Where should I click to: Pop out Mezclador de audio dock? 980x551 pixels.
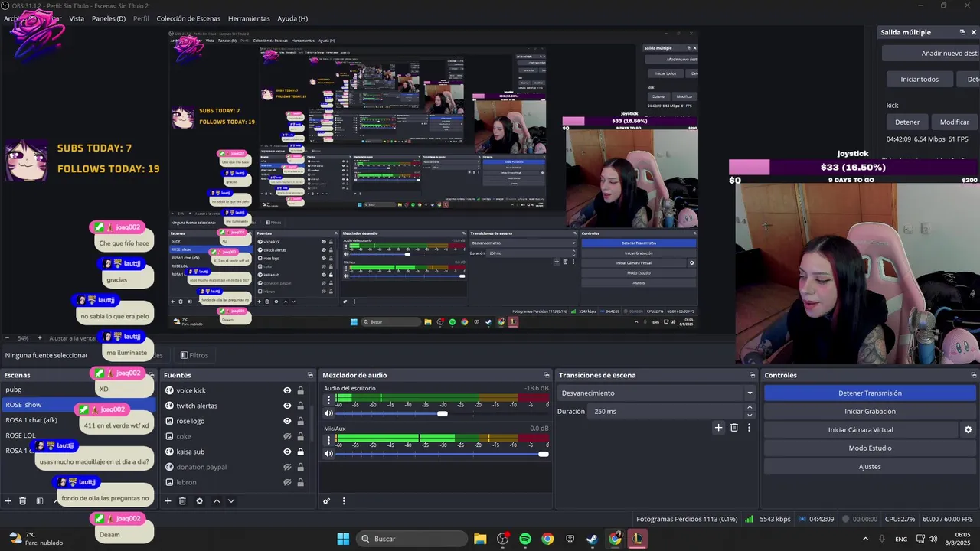click(546, 375)
